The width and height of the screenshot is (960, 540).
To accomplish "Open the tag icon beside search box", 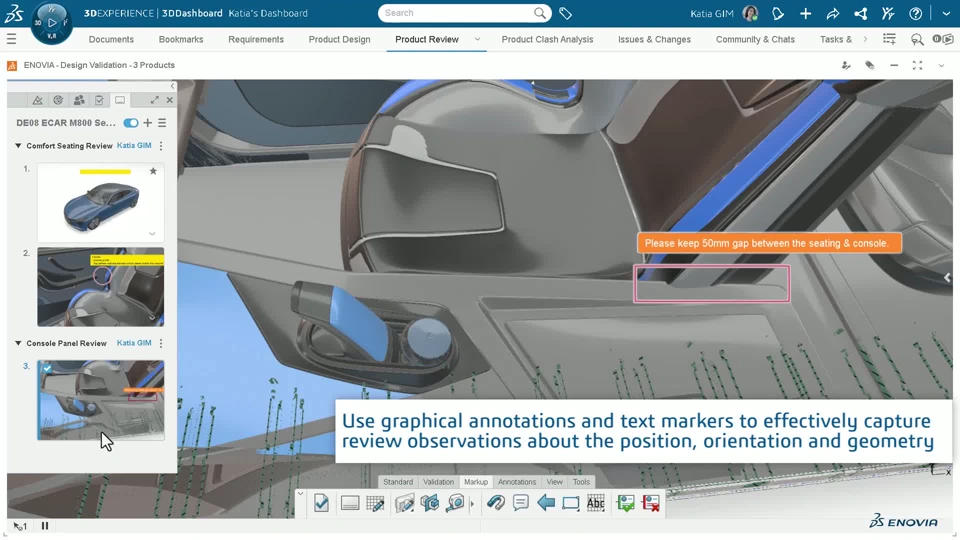I will (x=566, y=13).
